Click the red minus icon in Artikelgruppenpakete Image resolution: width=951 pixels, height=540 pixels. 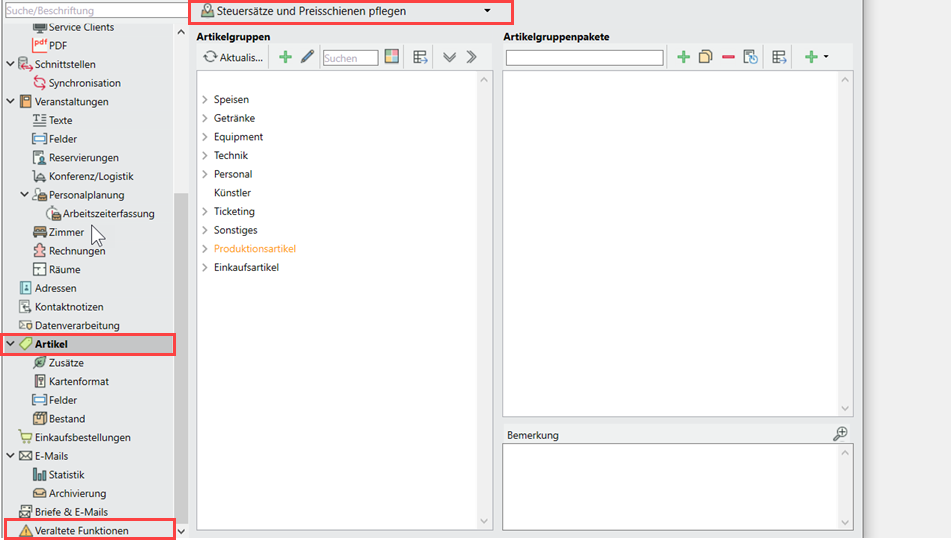pos(728,58)
